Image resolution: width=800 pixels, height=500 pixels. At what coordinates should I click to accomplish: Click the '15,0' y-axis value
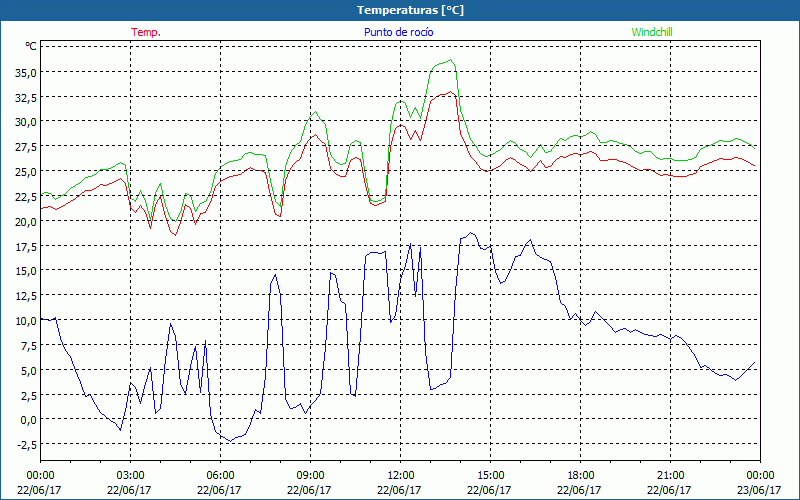pyautogui.click(x=26, y=271)
